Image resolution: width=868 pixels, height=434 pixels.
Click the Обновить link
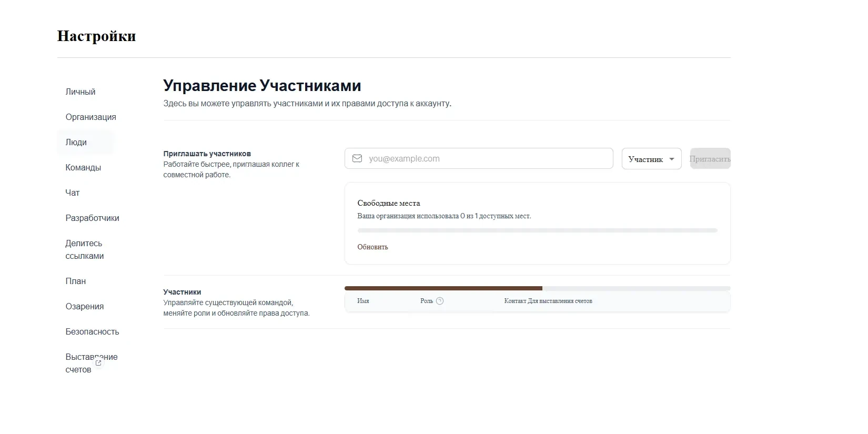(x=372, y=247)
